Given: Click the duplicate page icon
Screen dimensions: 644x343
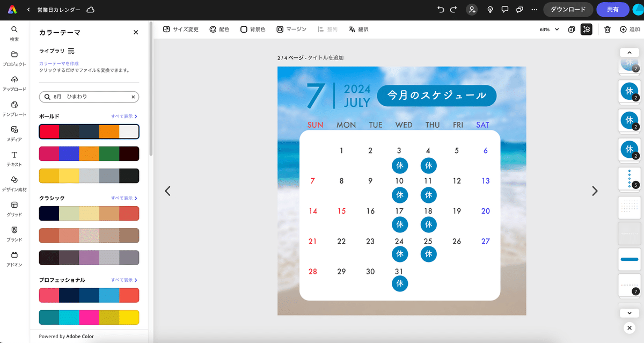Looking at the screenshot, I should tap(572, 30).
